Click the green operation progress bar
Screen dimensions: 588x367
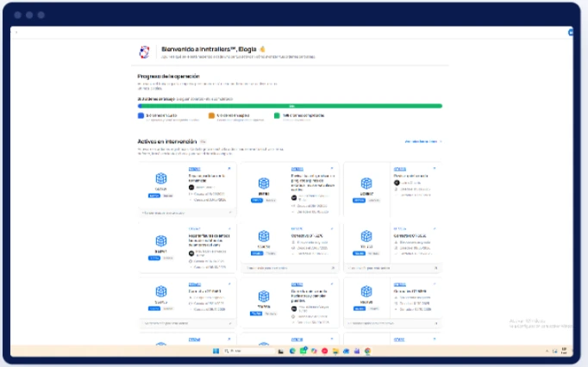pos(291,106)
